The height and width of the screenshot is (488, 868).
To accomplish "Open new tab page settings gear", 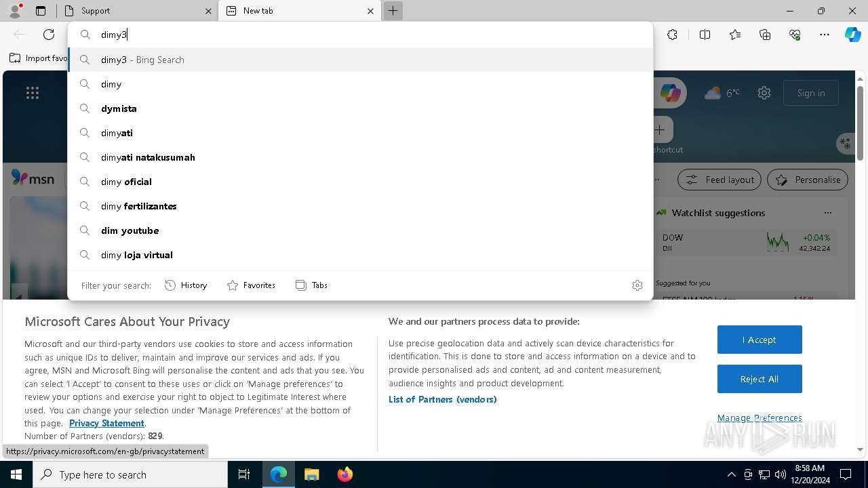I will click(764, 93).
